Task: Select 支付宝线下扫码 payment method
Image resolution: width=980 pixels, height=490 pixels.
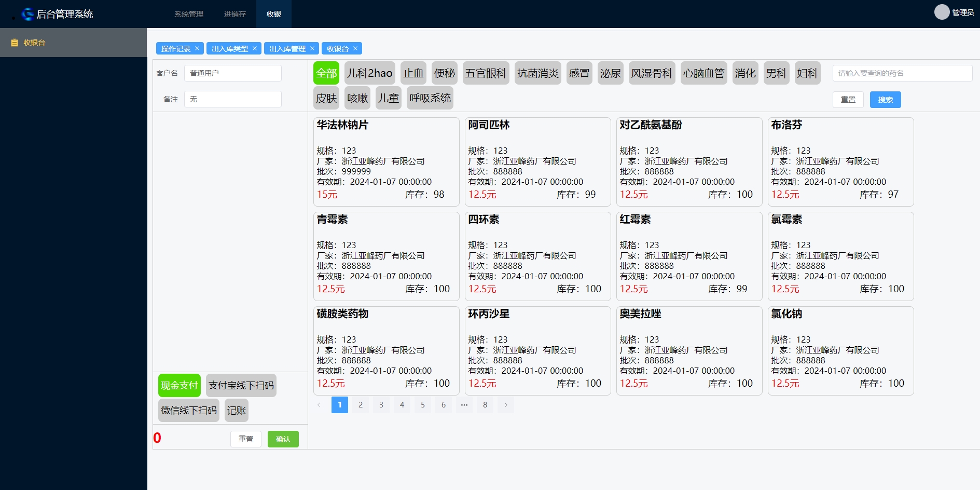Action: point(241,385)
